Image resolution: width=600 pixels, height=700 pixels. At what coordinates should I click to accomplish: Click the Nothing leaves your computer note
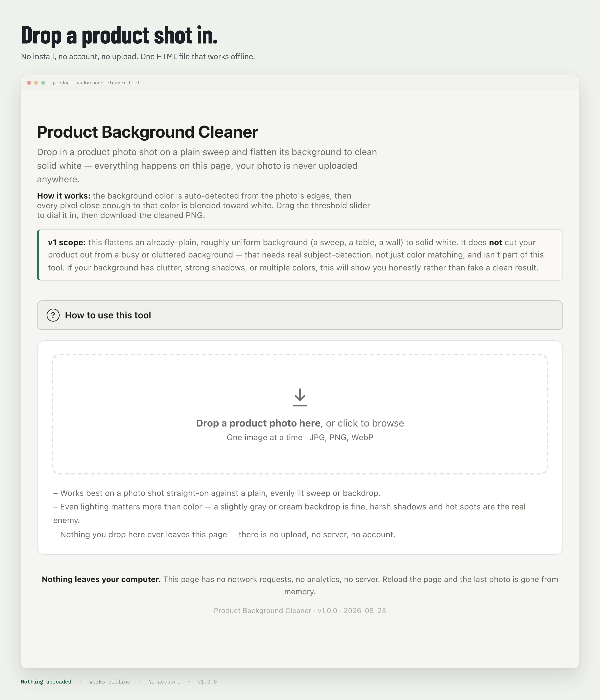coord(300,585)
